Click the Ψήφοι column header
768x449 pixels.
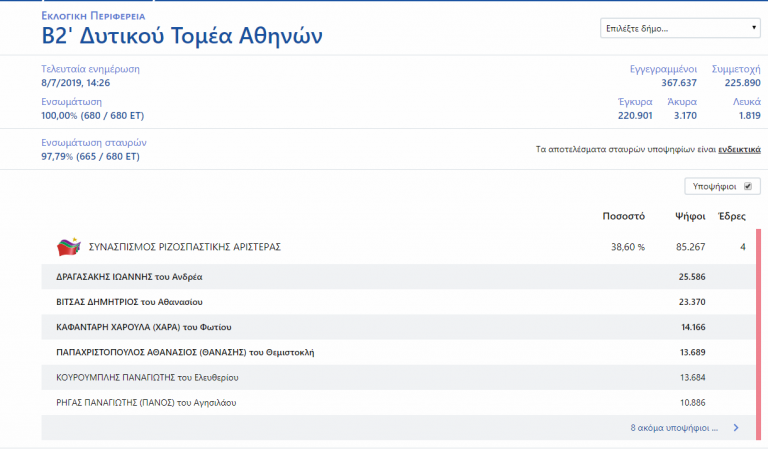point(690,216)
